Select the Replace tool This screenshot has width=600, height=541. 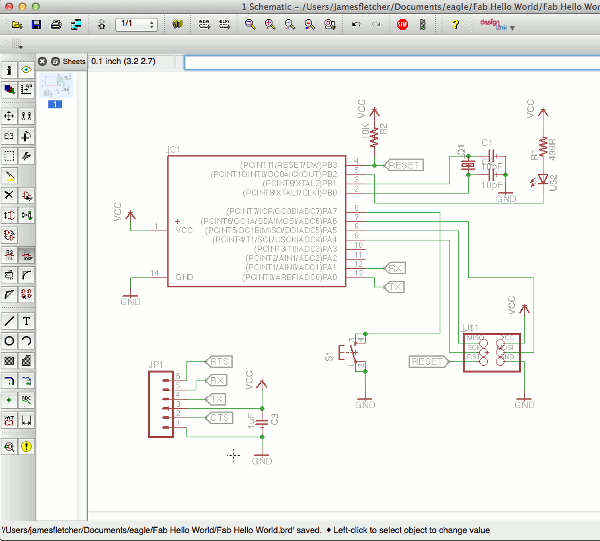(x=9, y=235)
